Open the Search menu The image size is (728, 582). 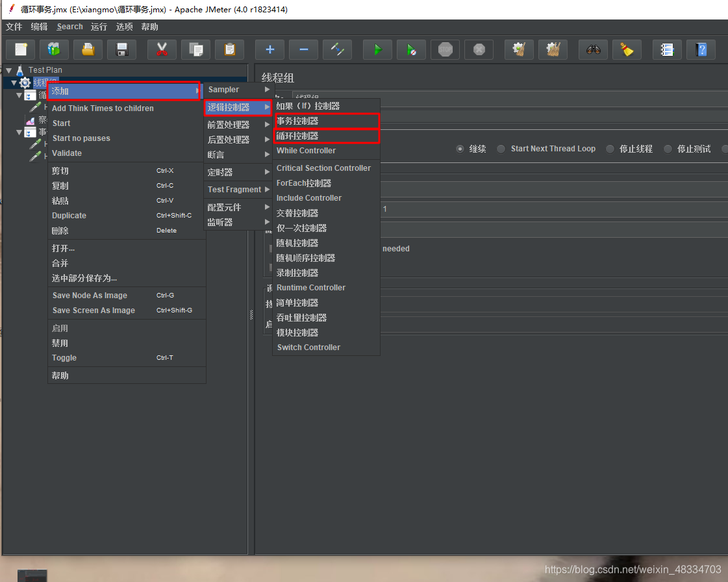coord(69,27)
